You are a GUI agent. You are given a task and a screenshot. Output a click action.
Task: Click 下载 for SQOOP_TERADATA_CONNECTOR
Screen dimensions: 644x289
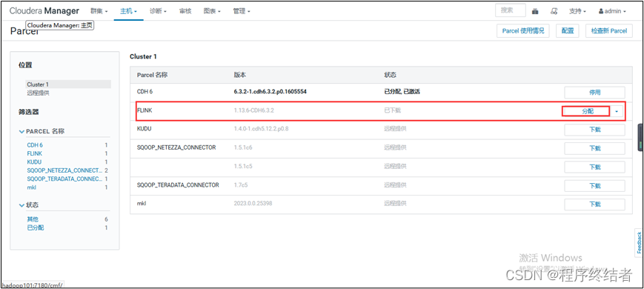(x=594, y=185)
